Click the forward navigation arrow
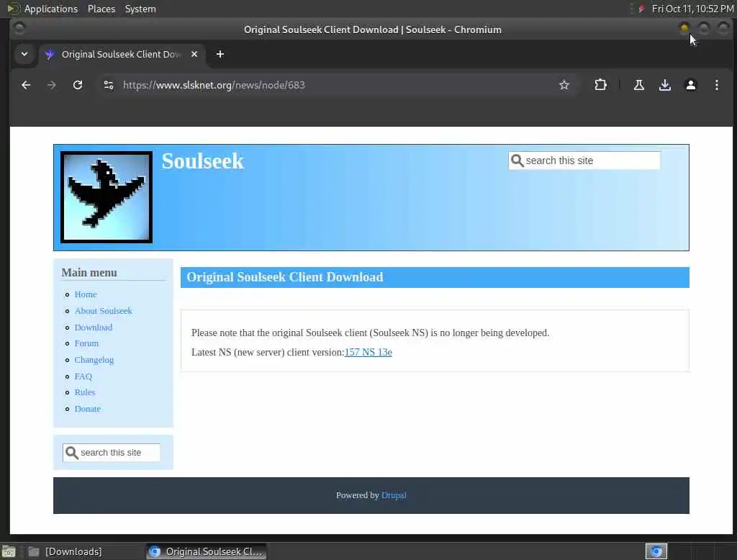The height and width of the screenshot is (560, 737). pyautogui.click(x=52, y=85)
